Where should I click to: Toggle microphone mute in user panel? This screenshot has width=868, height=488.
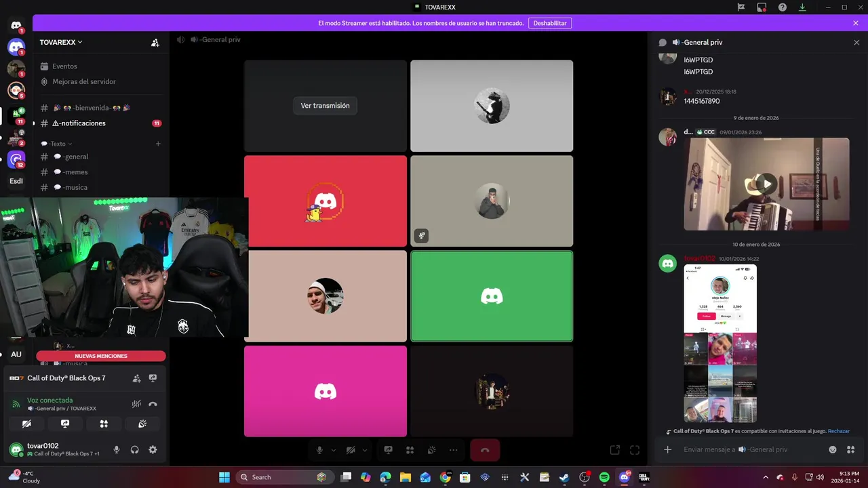pos(117,449)
